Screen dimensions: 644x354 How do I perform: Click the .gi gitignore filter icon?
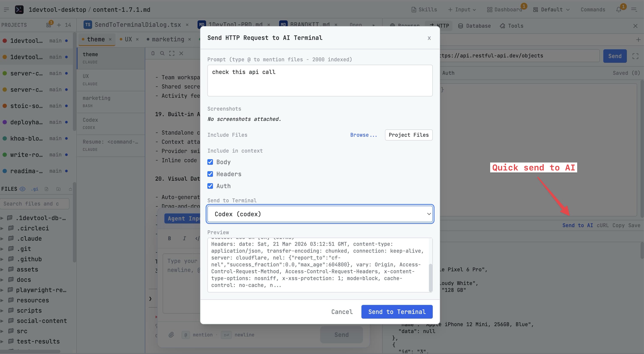[34, 189]
